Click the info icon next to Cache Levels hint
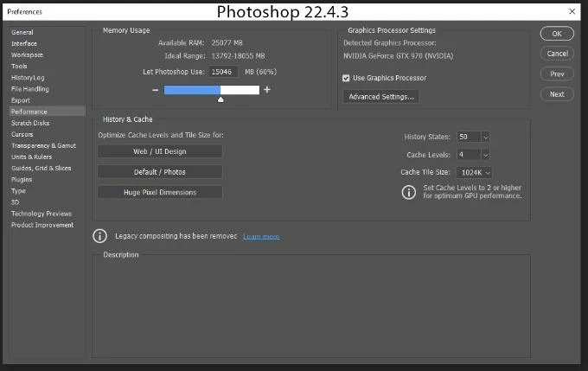The height and width of the screenshot is (371, 588). pyautogui.click(x=409, y=192)
